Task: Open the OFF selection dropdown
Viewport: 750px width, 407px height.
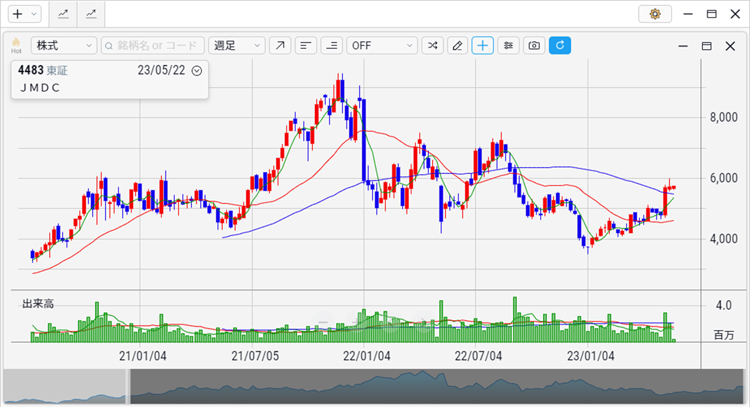Action: coord(382,46)
